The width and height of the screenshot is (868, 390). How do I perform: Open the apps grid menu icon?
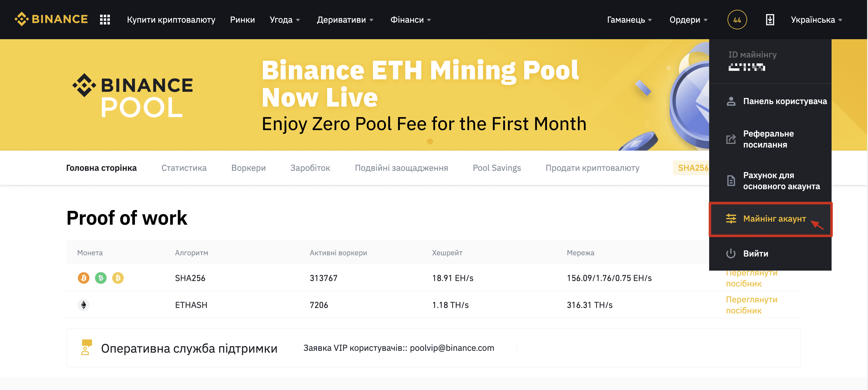[105, 20]
